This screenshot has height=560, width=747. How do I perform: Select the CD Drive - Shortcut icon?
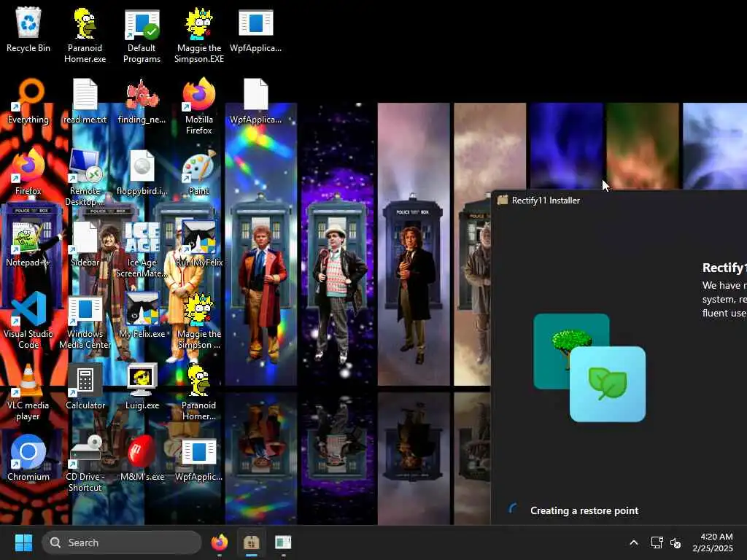click(85, 464)
